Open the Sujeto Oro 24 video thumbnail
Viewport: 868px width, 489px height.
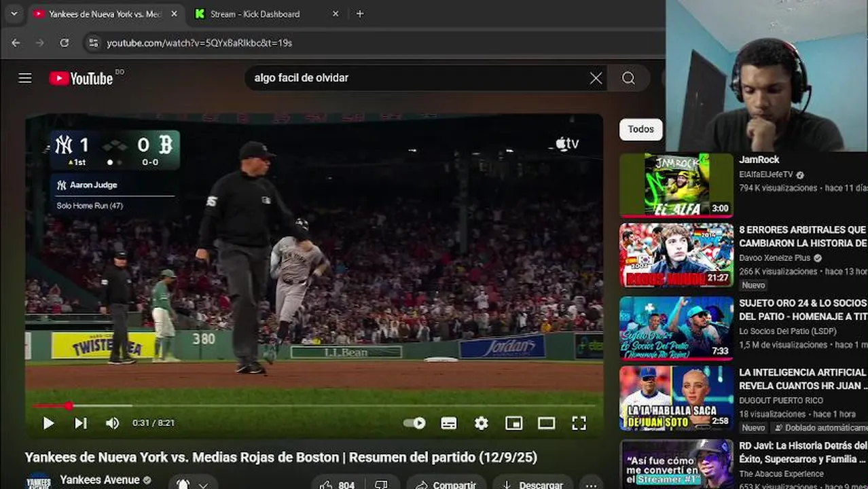point(676,328)
